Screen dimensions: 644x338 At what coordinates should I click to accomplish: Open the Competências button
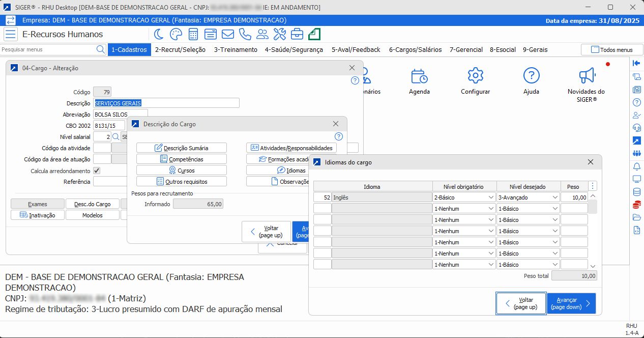point(182,159)
